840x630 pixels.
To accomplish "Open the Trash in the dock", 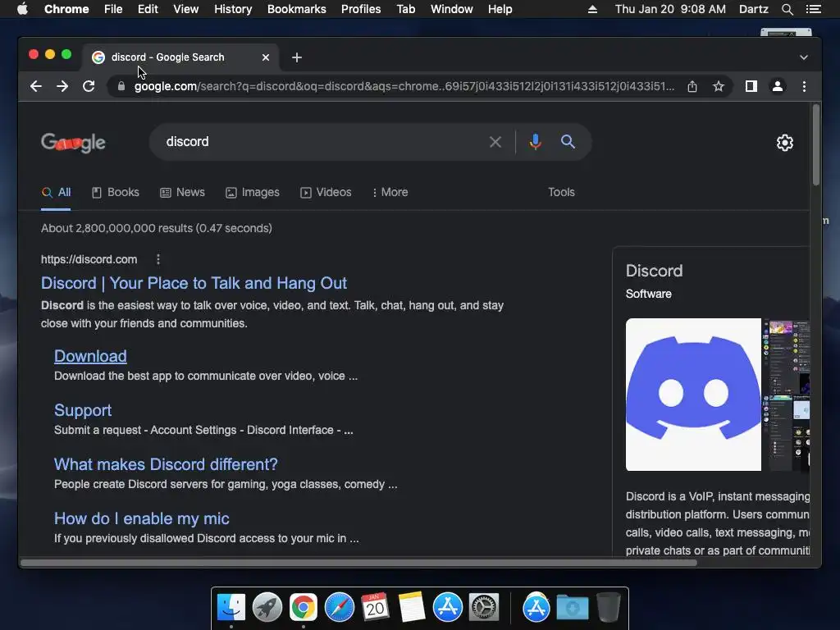I will coord(608,608).
